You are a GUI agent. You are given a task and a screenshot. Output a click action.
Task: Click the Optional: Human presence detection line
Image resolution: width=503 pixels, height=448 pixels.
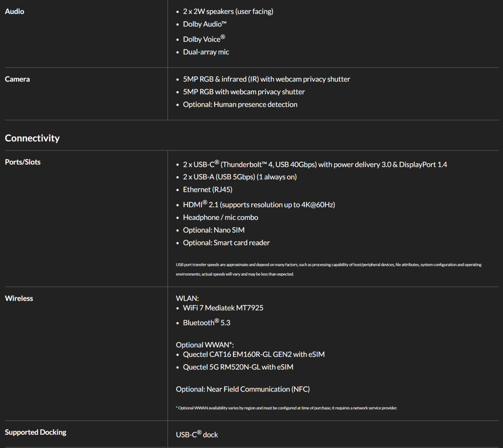point(240,105)
